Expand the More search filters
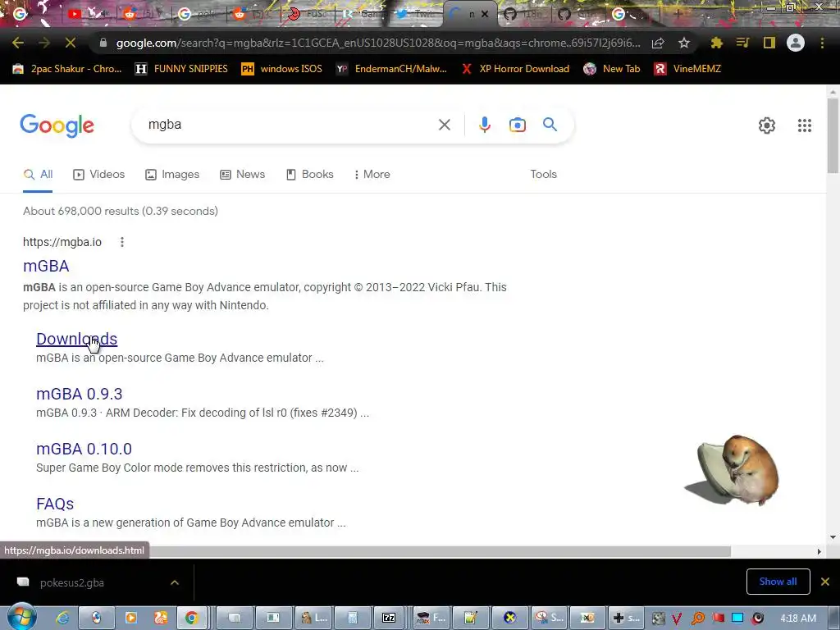 pyautogui.click(x=372, y=175)
